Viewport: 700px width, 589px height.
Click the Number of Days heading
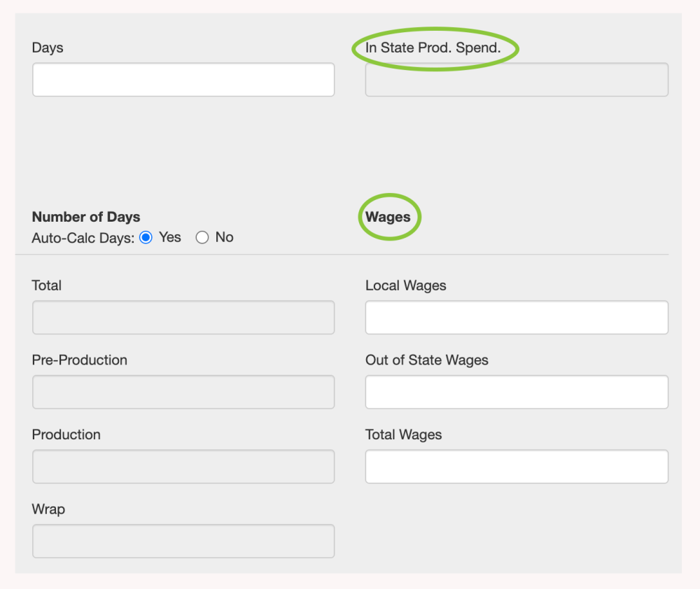[86, 217]
